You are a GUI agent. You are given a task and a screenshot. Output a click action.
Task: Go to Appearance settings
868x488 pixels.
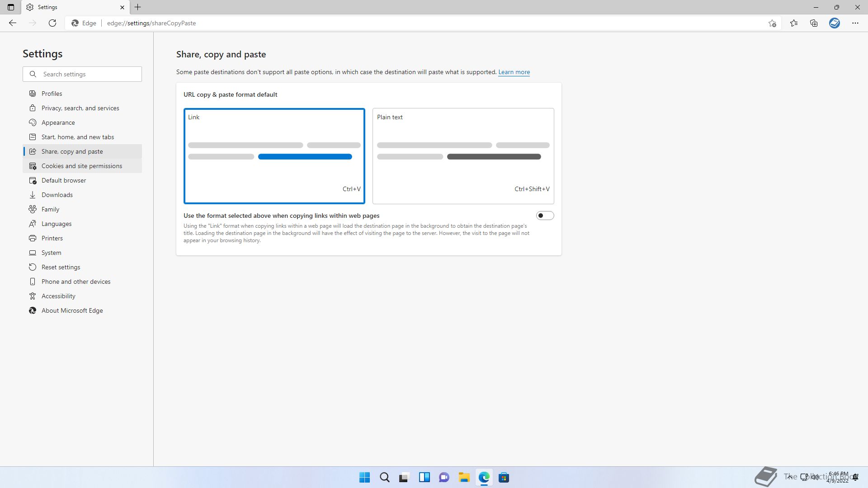pos(58,122)
